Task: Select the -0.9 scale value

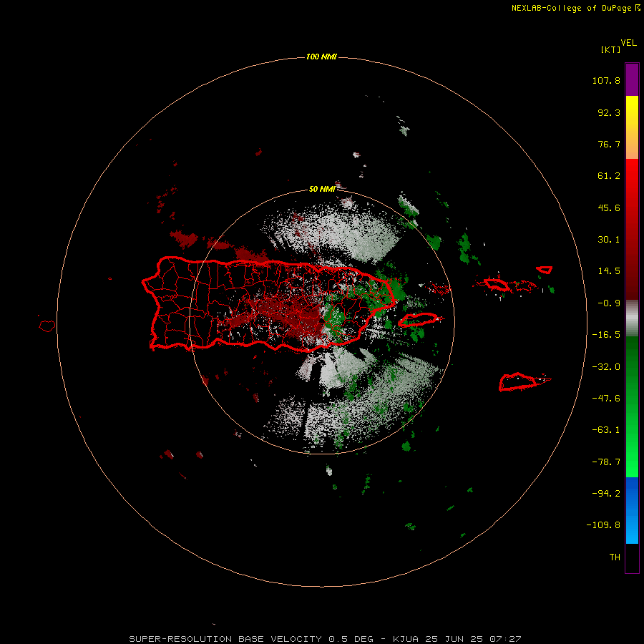Action: 609,303
